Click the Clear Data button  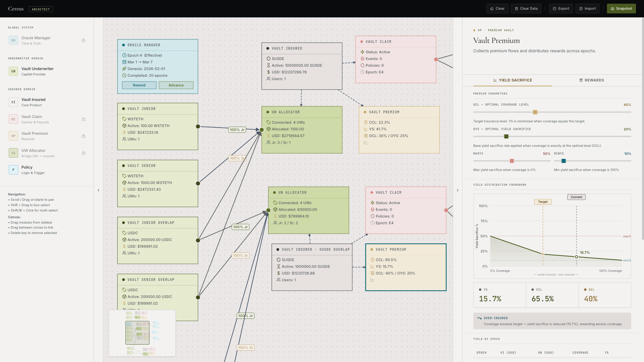coord(526,9)
